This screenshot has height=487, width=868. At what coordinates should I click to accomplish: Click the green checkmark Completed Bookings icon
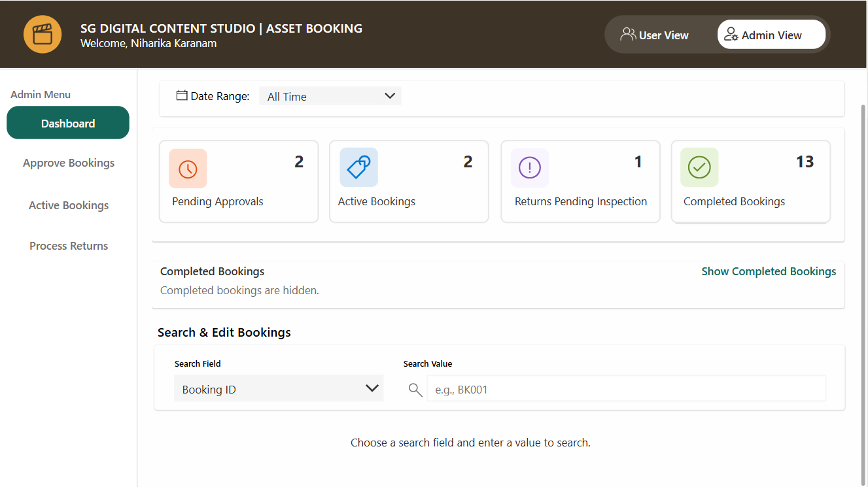[x=699, y=167]
